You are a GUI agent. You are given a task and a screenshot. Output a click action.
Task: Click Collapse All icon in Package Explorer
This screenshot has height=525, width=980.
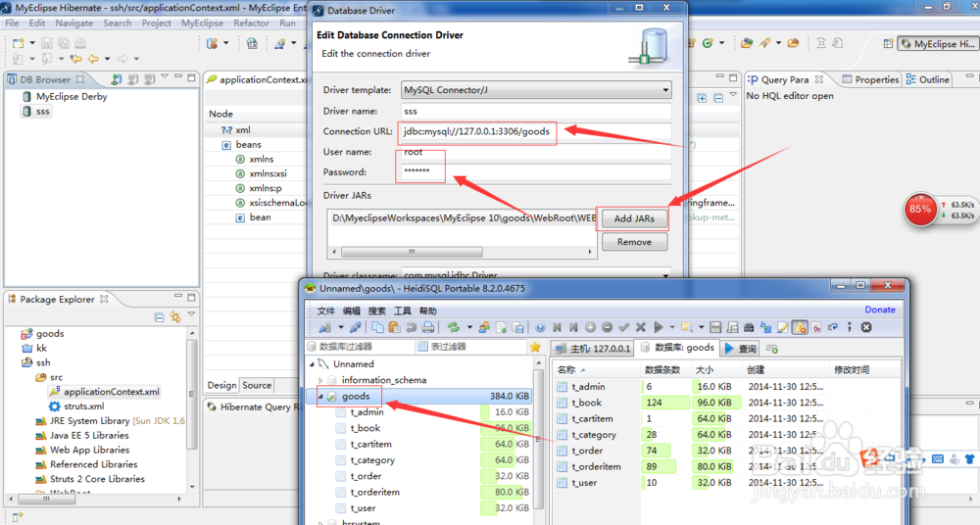(x=160, y=317)
